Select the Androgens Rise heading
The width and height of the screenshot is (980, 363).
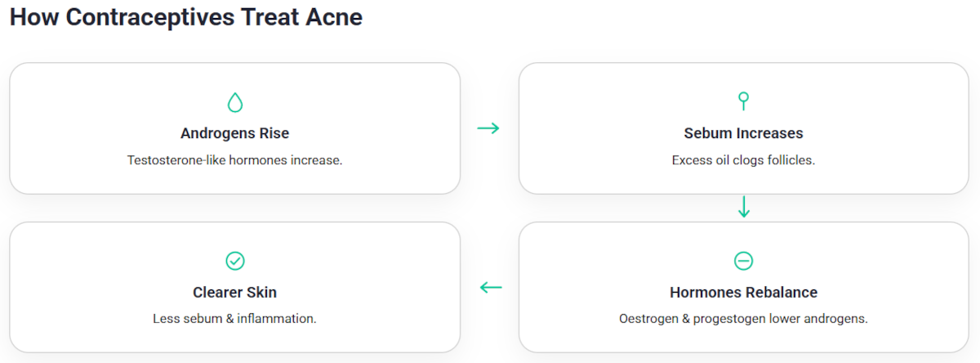(x=235, y=133)
